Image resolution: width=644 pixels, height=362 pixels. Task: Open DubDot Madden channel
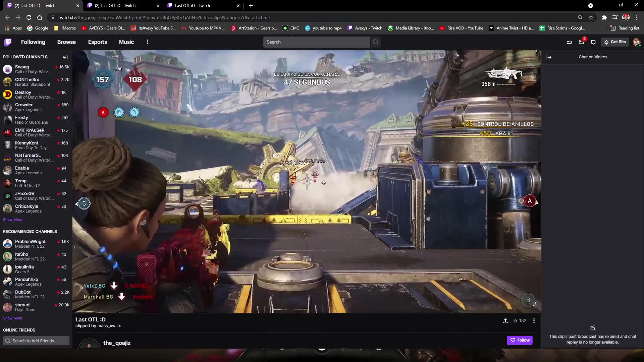(x=36, y=294)
